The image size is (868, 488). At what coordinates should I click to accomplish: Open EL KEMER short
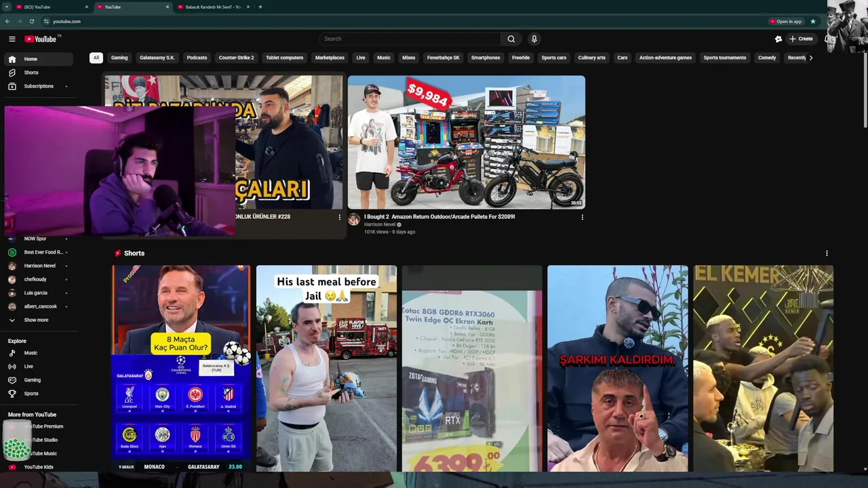click(764, 368)
